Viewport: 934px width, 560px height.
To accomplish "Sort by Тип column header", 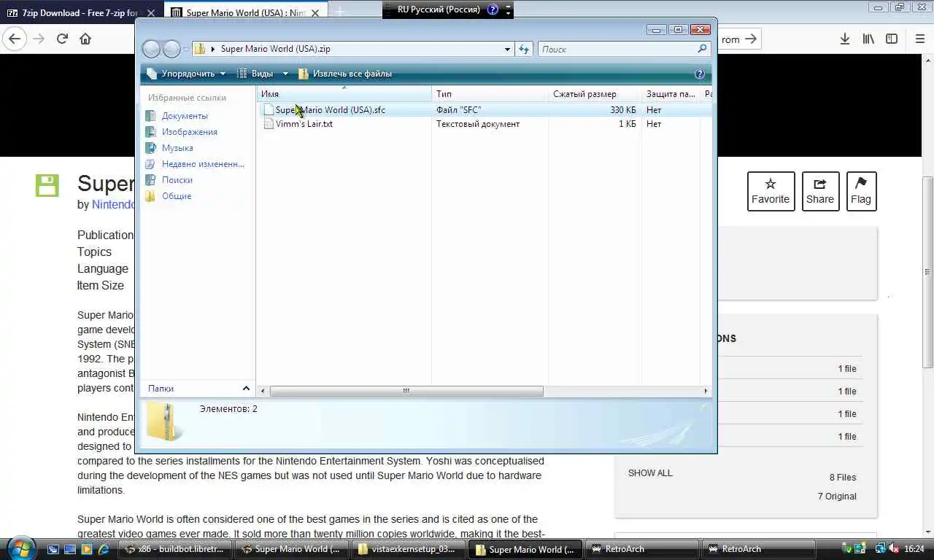I will click(490, 94).
